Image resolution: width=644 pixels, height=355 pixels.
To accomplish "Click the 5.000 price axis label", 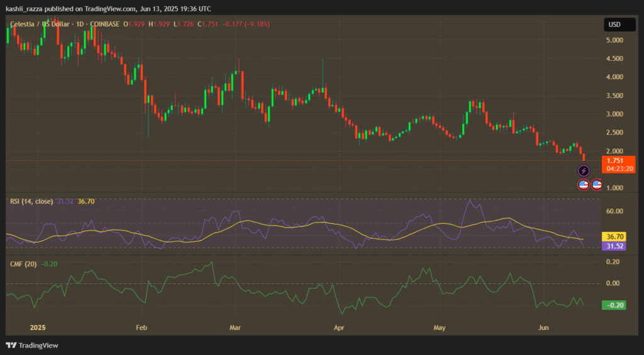I will (x=615, y=40).
